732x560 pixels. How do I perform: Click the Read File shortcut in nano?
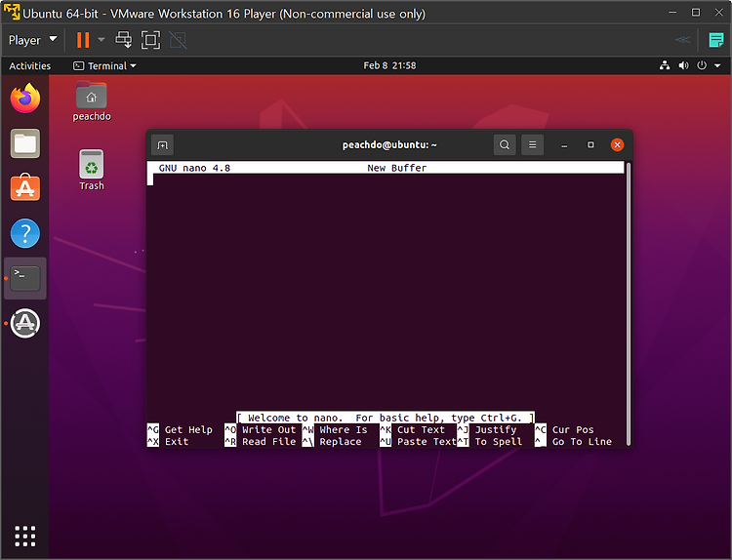(x=261, y=442)
